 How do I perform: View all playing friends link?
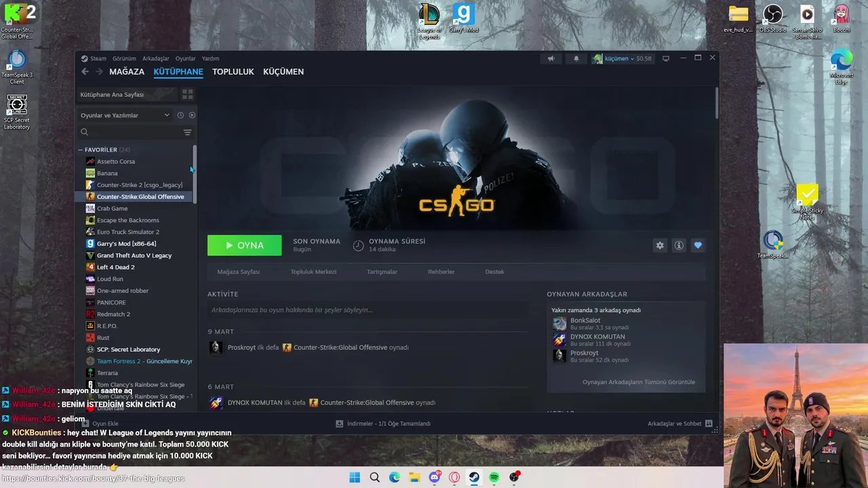click(x=639, y=382)
